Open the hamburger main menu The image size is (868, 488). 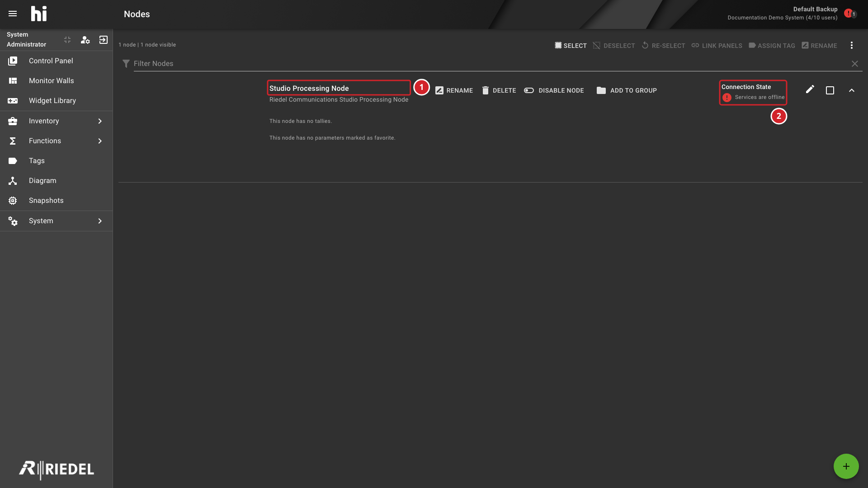pos(13,14)
